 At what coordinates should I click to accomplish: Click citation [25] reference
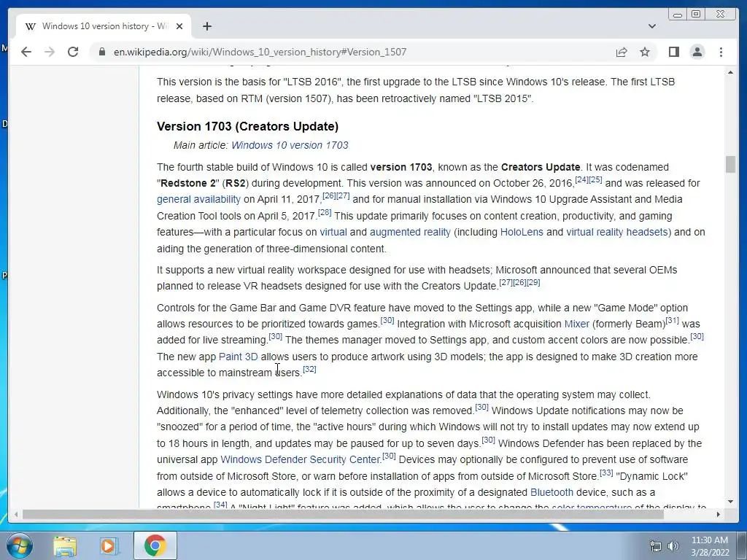(595, 179)
